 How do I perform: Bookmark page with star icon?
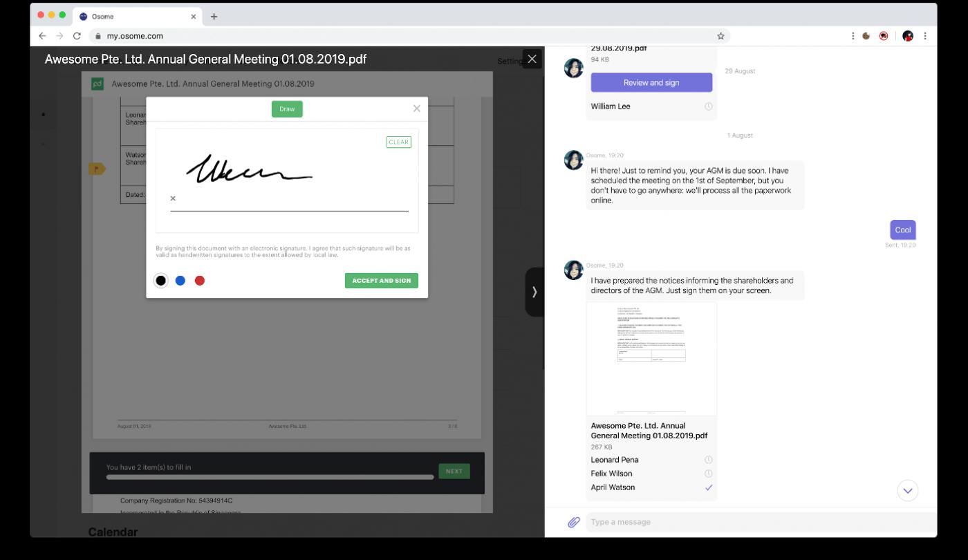(720, 36)
